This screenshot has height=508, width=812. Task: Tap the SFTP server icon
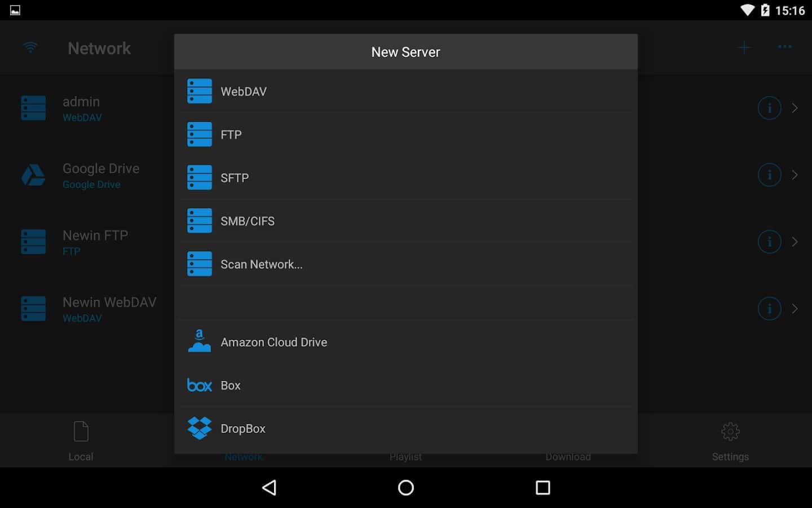pyautogui.click(x=200, y=178)
